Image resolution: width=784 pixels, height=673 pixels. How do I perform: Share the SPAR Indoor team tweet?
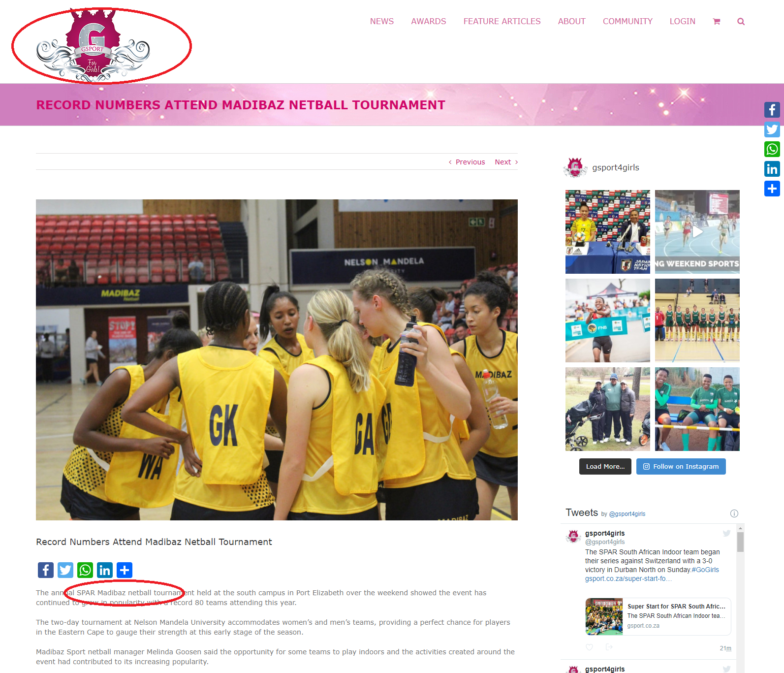(x=609, y=647)
